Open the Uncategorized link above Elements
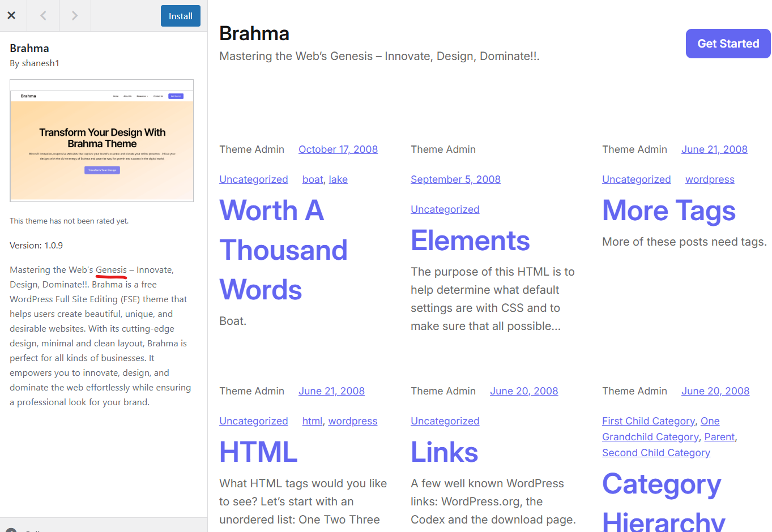 click(445, 209)
